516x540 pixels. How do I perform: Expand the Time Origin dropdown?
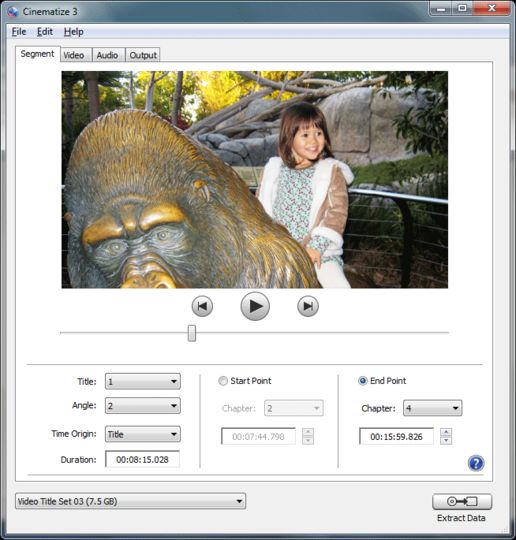click(143, 434)
